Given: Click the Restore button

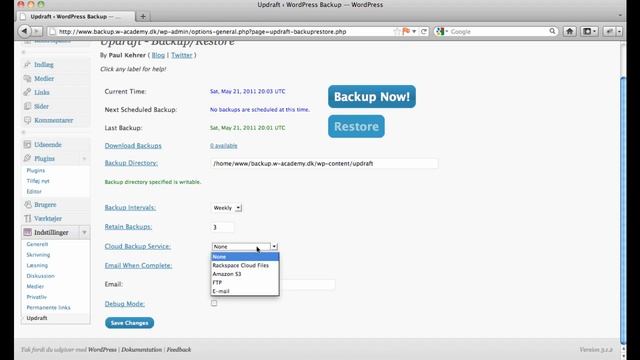Looking at the screenshot, I should 356,127.
